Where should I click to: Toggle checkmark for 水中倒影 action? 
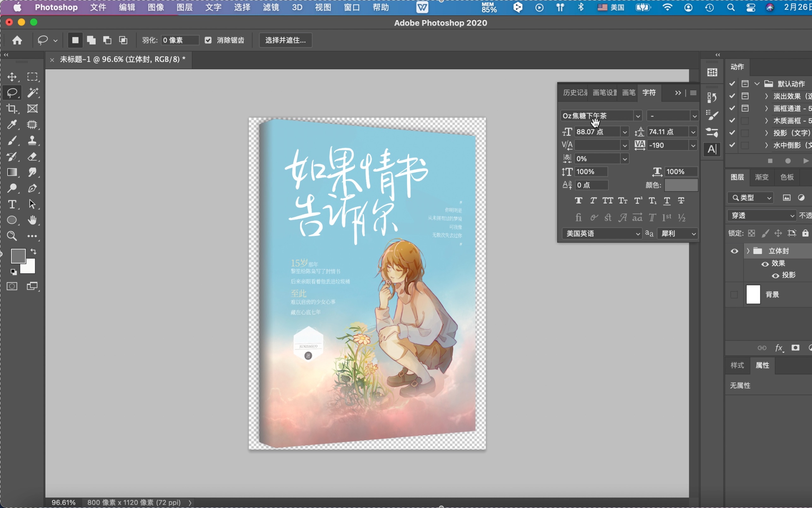pyautogui.click(x=732, y=145)
